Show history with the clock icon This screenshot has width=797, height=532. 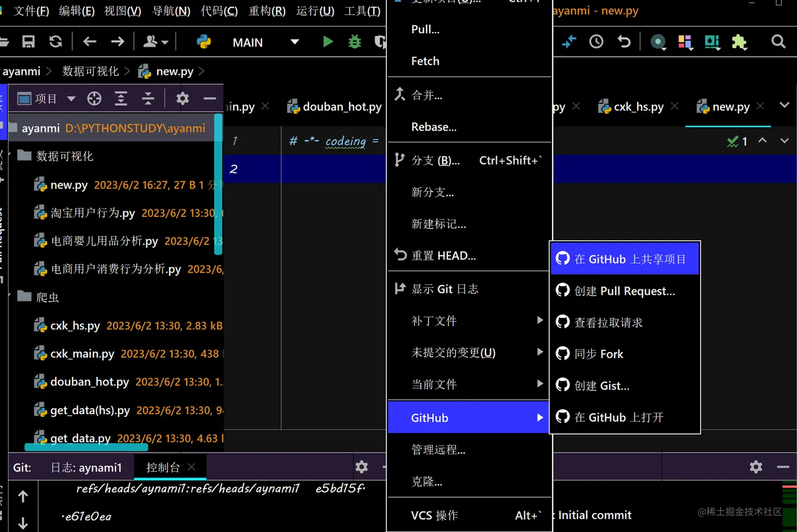point(596,42)
